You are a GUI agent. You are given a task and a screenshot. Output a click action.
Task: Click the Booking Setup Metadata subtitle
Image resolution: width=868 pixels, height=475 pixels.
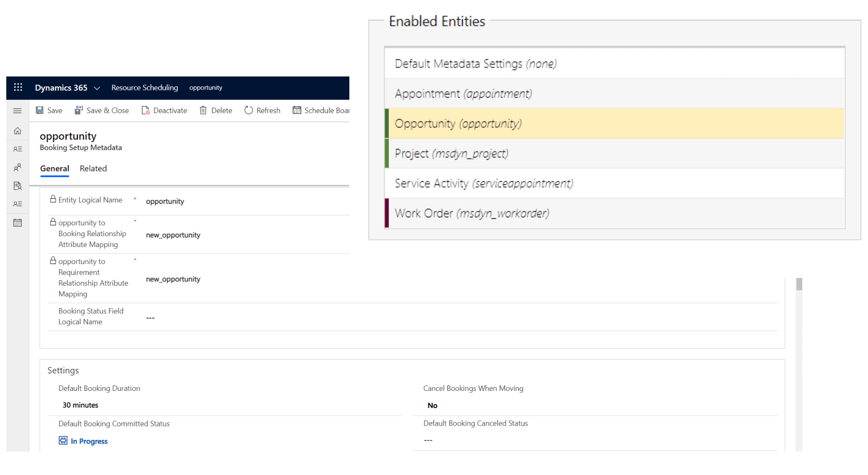tap(81, 148)
